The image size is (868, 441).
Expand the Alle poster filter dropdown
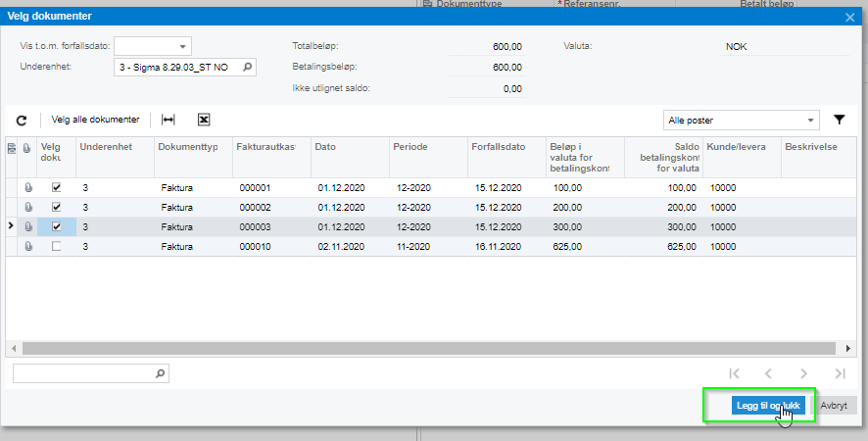tap(811, 120)
